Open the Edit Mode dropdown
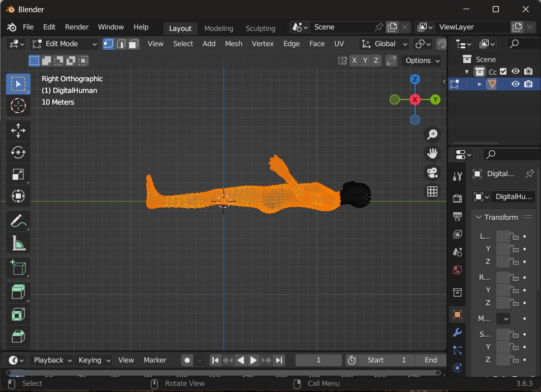Viewport: 541px width, 392px height. point(64,44)
